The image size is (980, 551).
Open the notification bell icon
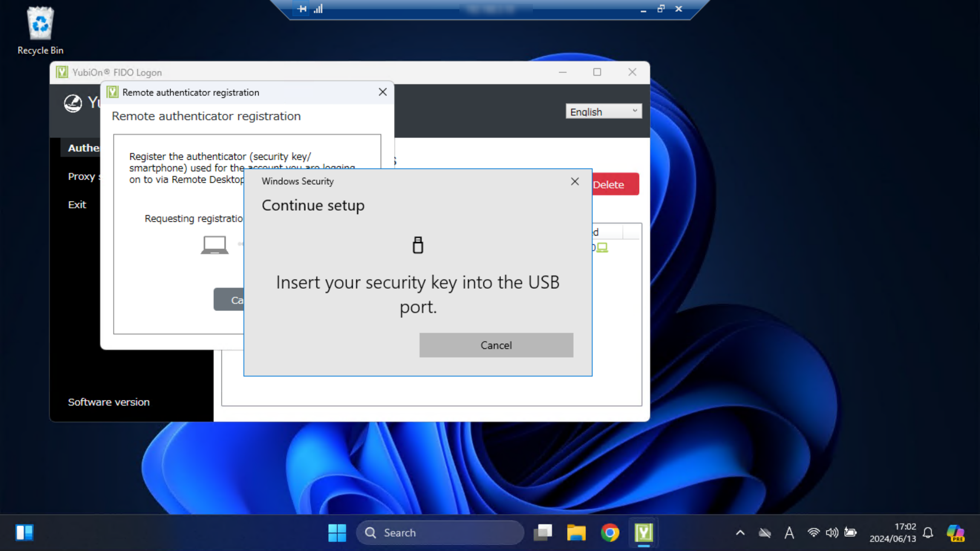928,533
